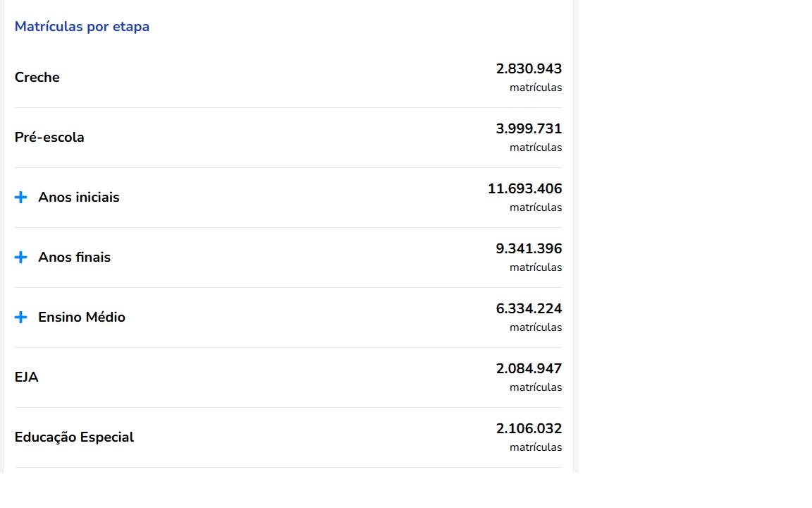Image resolution: width=812 pixels, height=508 pixels.
Task: Expand the Anos finais row plus icon
Action: point(20,258)
